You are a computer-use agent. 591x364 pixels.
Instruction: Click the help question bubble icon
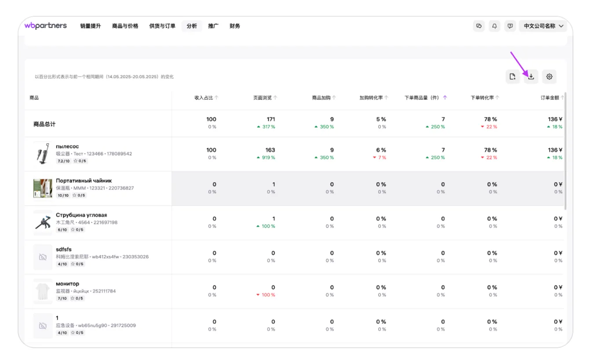(510, 26)
